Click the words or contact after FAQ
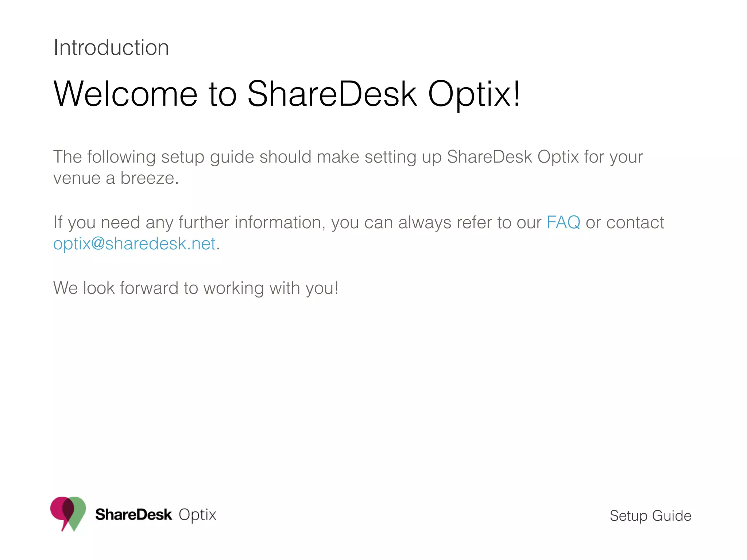Viewport: 747px width, 560px height. pos(625,223)
